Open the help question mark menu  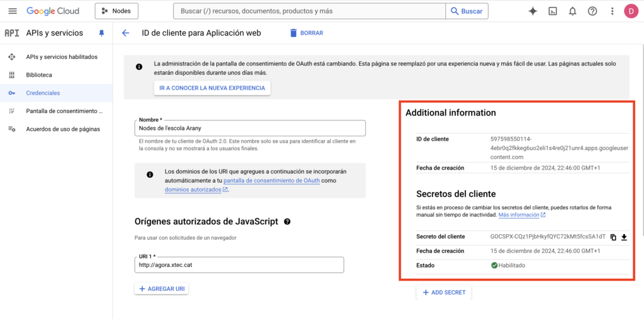point(592,11)
